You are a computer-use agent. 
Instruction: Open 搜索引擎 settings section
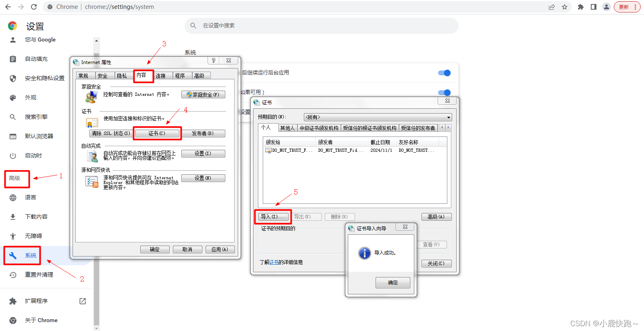click(x=36, y=117)
